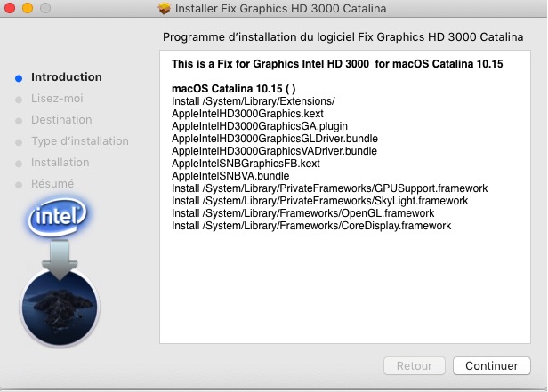Click the window title 'Installer Fix Graphics HD 3000 Catalina'
548x392 pixels.
pyautogui.click(x=280, y=8)
